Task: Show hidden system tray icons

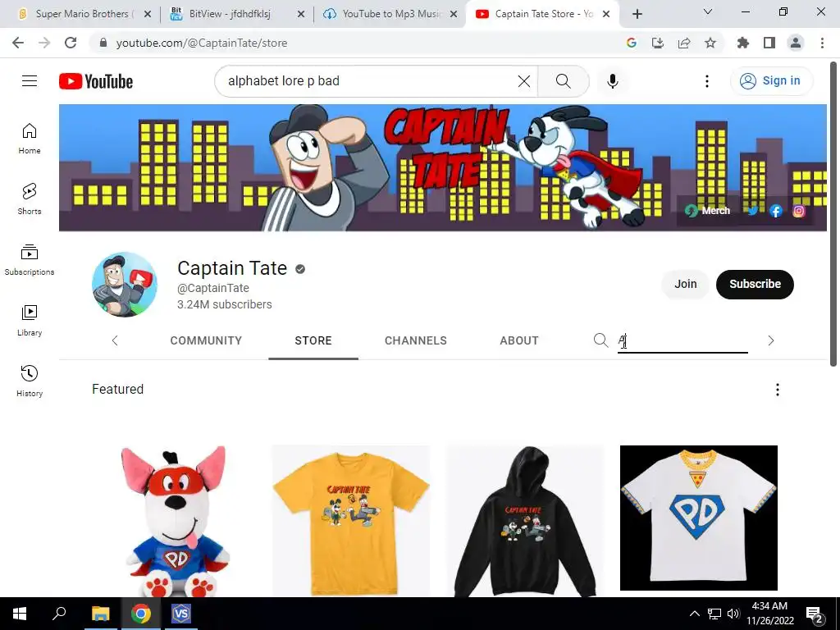Action: point(694,614)
